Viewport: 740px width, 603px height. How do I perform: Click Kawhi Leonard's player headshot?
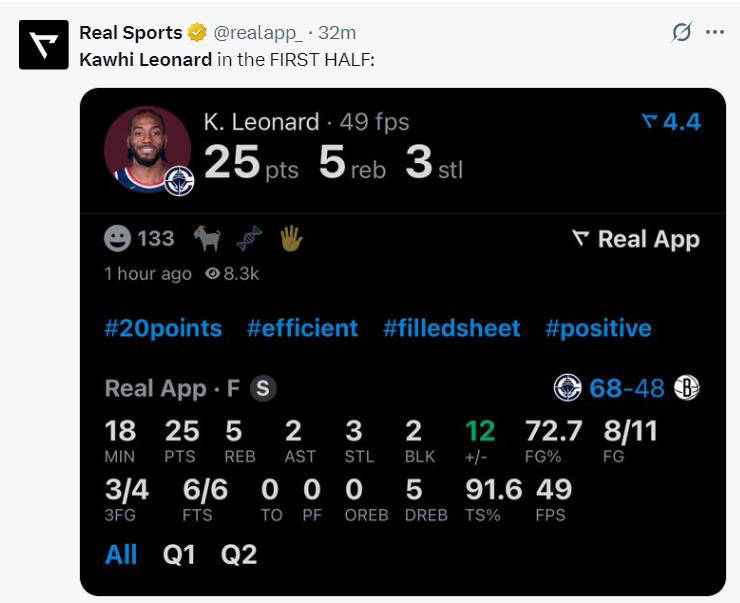[x=147, y=150]
